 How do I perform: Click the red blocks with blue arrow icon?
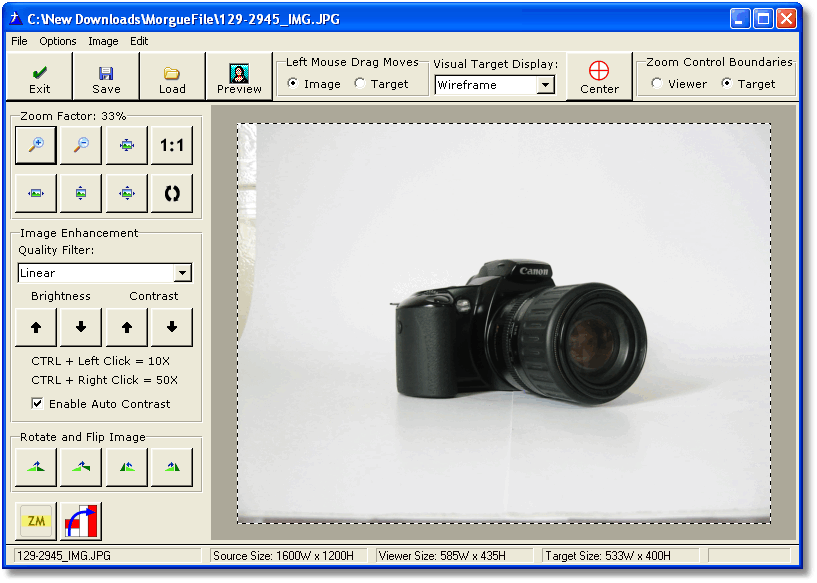pyautogui.click(x=81, y=521)
